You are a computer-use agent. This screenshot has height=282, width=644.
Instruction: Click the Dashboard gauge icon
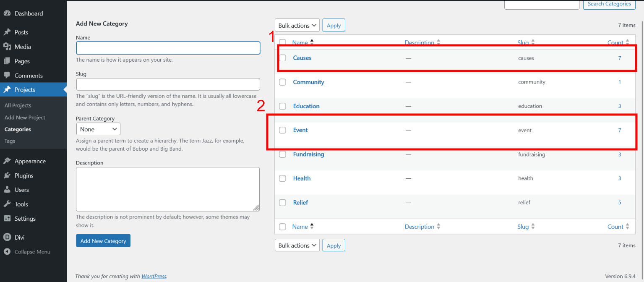tap(7, 13)
